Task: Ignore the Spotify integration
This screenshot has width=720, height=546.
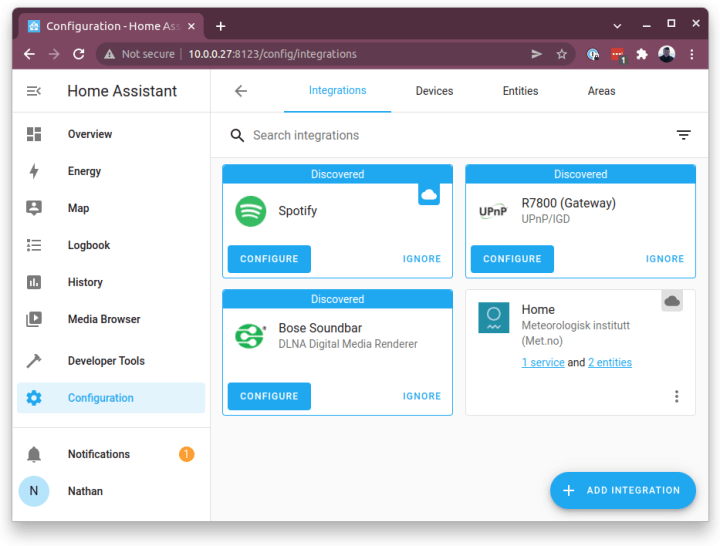Action: (x=422, y=259)
